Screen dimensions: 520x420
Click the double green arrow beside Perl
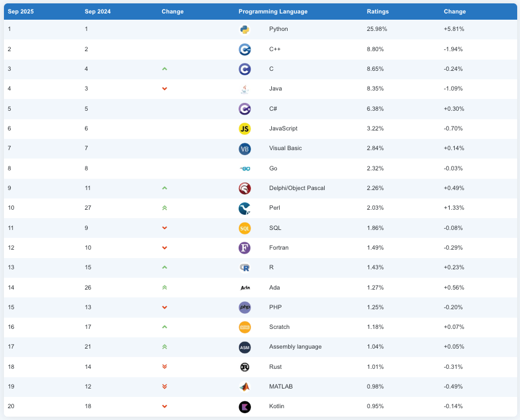coord(164,208)
